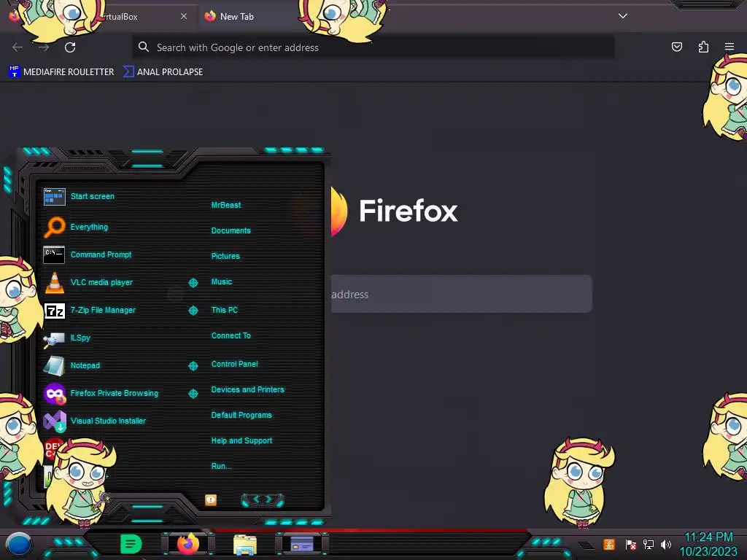Viewport: 747px width, 560px height.
Task: Expand the Notepad jump list arrow
Action: tap(193, 366)
